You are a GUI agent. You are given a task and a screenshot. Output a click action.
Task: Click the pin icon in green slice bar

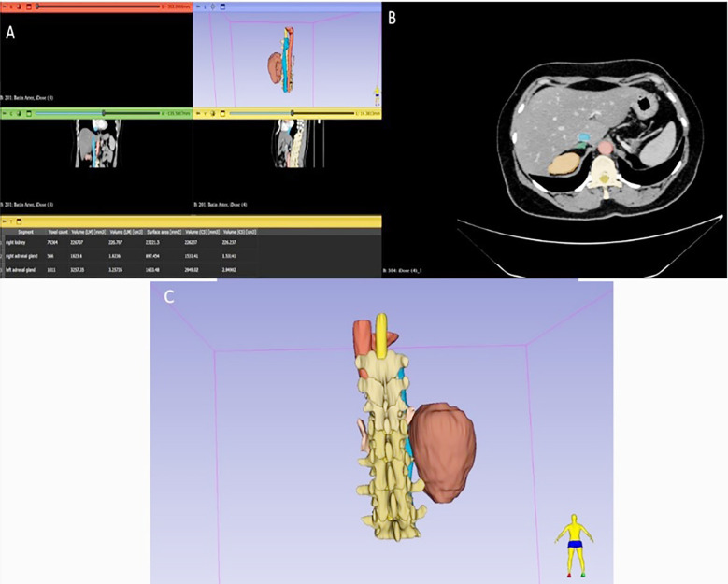click(5, 113)
